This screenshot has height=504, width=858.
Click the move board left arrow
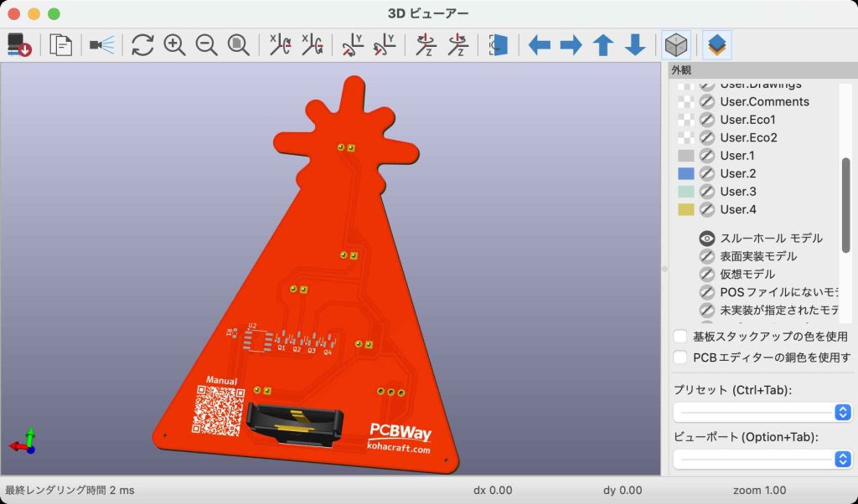pos(539,44)
